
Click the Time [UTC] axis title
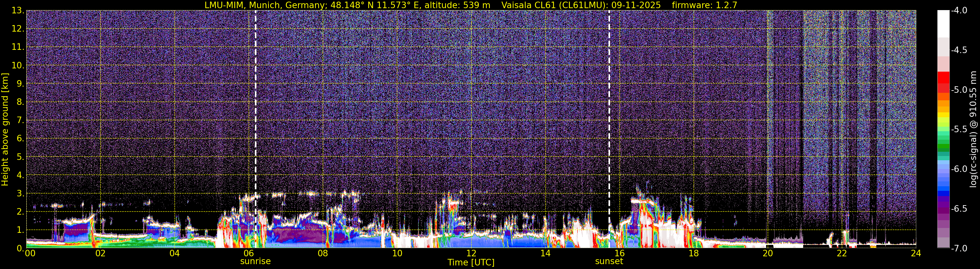point(471,262)
